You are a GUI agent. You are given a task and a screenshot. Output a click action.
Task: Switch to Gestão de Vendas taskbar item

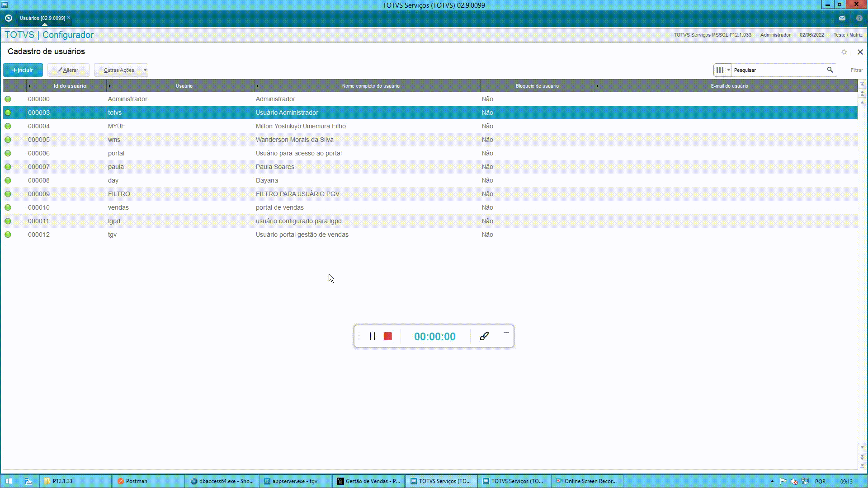point(368,481)
